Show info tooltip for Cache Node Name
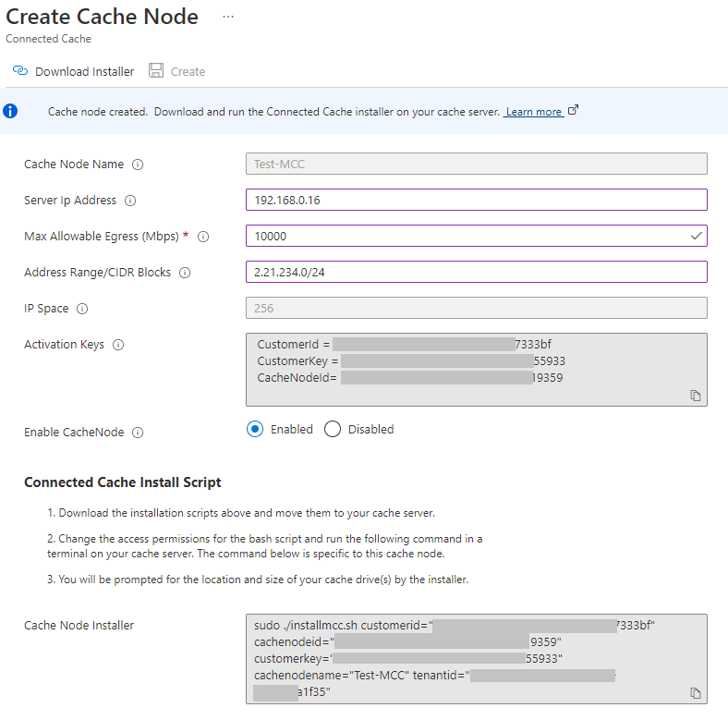This screenshot has height=720, width=728. tap(138, 165)
